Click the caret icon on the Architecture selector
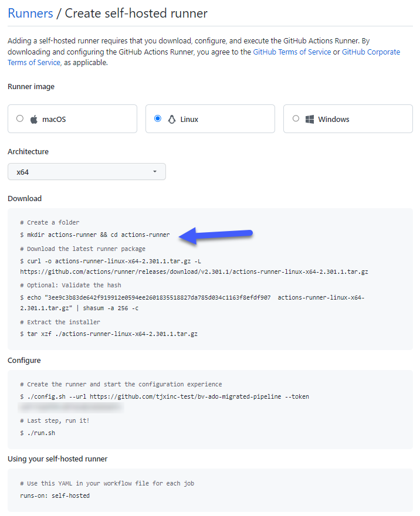Screen dimensions: 420x516 click(x=154, y=171)
